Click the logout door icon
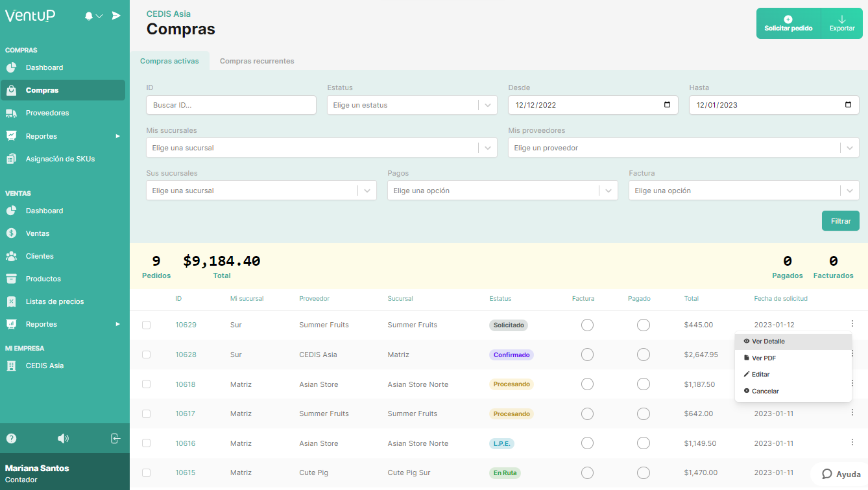868x490 pixels. pyautogui.click(x=115, y=439)
